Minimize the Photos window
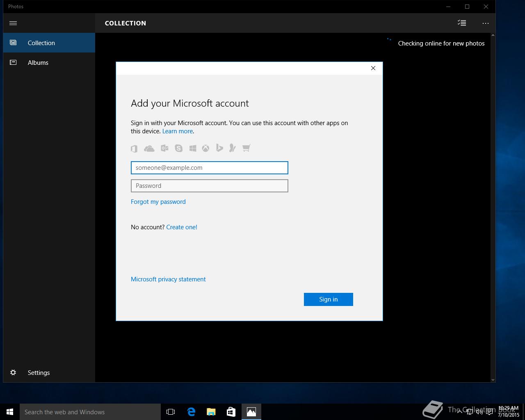Screen dimensions: 525x420 [x=448, y=7]
